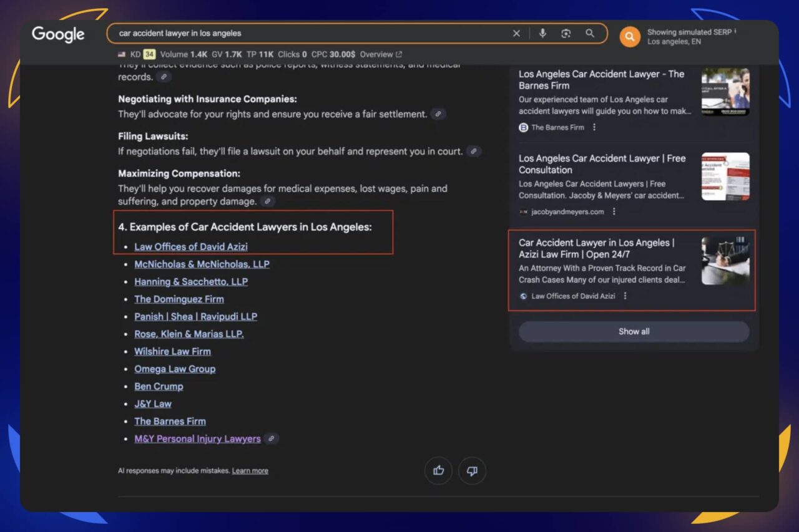Click the CPC 30.00$ metric
Screen dimensions: 799x532
coord(333,54)
